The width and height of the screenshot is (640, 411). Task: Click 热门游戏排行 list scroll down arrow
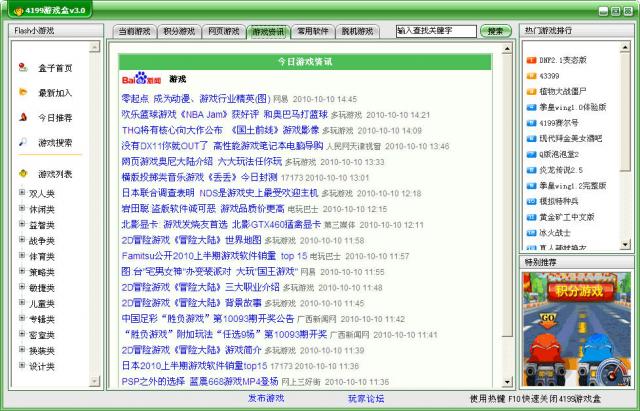click(x=625, y=244)
